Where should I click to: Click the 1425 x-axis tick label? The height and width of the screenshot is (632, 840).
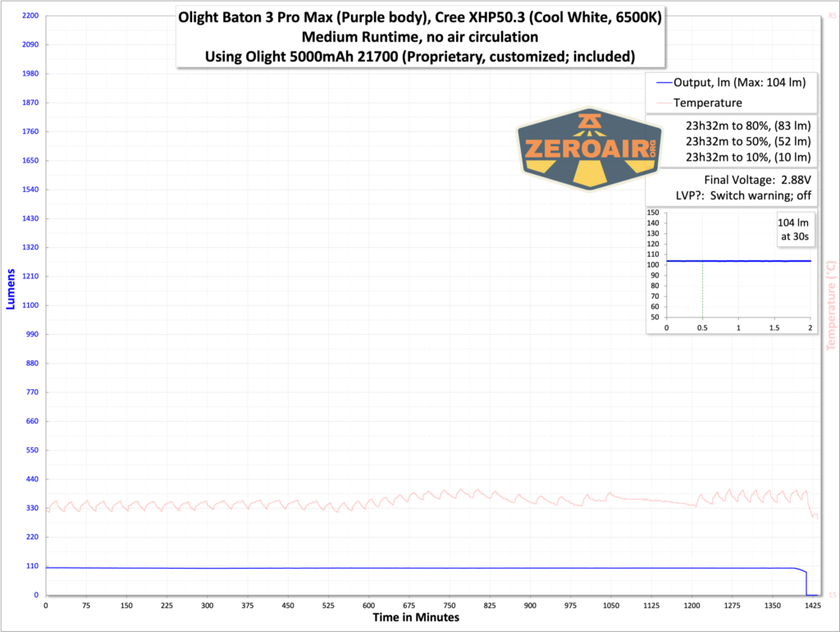point(813,606)
